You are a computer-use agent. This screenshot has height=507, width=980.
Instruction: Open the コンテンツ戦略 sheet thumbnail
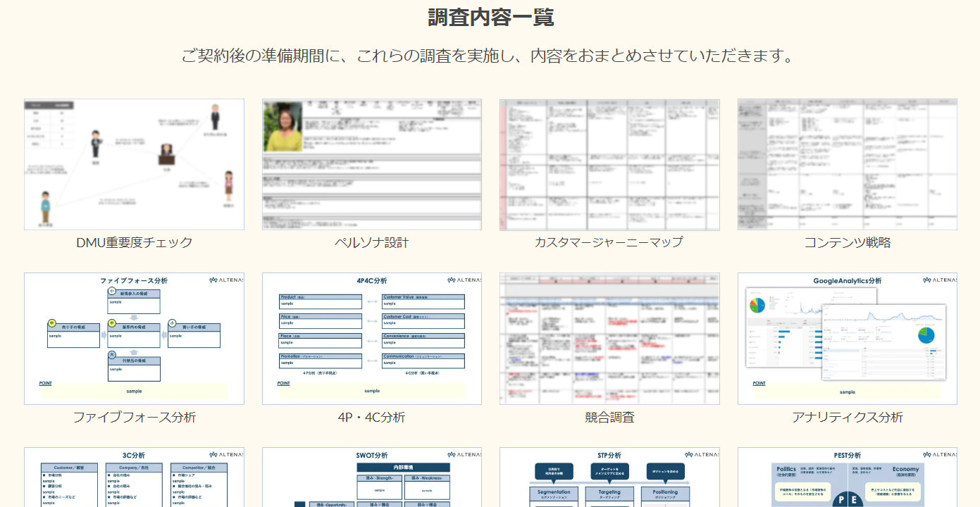click(848, 164)
